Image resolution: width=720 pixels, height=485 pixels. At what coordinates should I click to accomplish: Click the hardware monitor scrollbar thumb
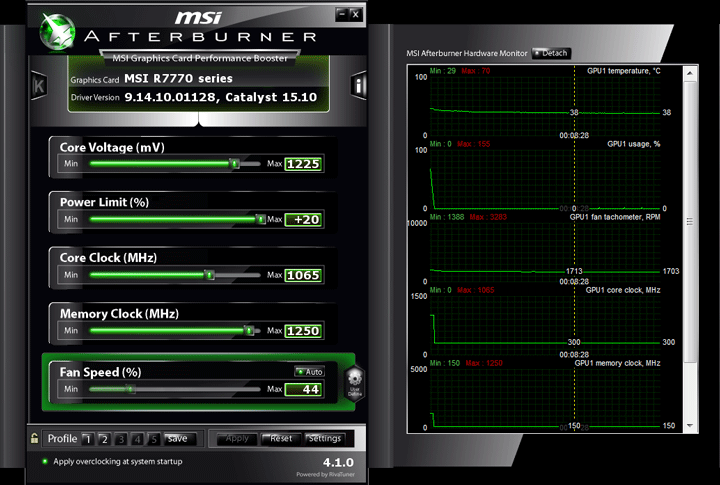click(x=690, y=222)
